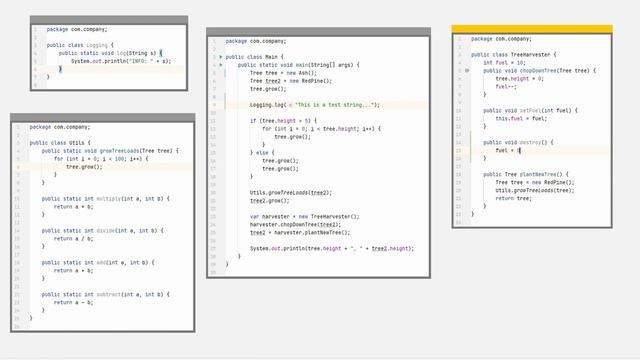Select the TreeHarvester panel's yellow title bar
This screenshot has height=360, width=640.
coord(532,29)
